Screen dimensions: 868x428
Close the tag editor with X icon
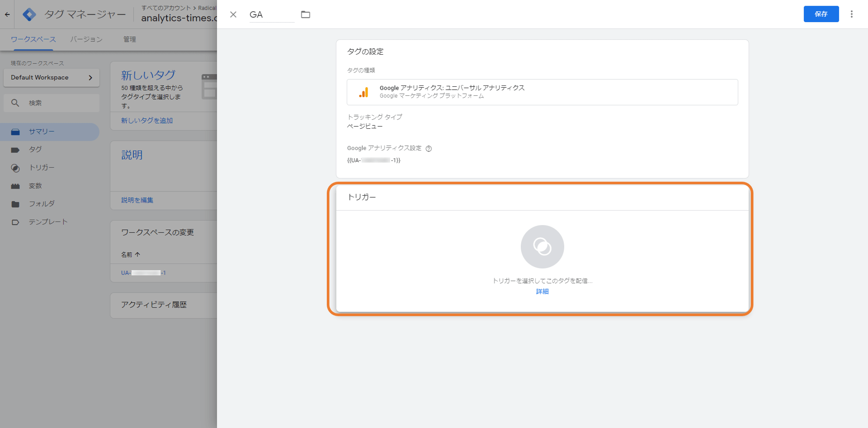click(x=233, y=15)
